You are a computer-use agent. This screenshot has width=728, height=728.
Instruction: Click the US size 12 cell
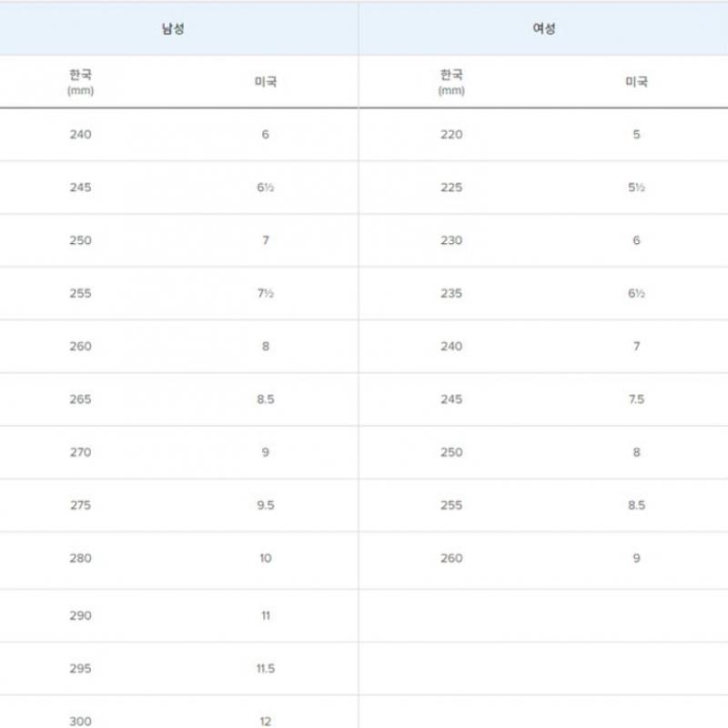pyautogui.click(x=266, y=721)
